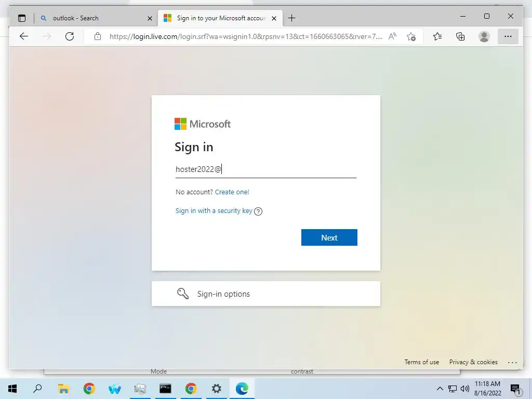532x399 pixels.
Task: View site information via lock icon
Action: 98,36
